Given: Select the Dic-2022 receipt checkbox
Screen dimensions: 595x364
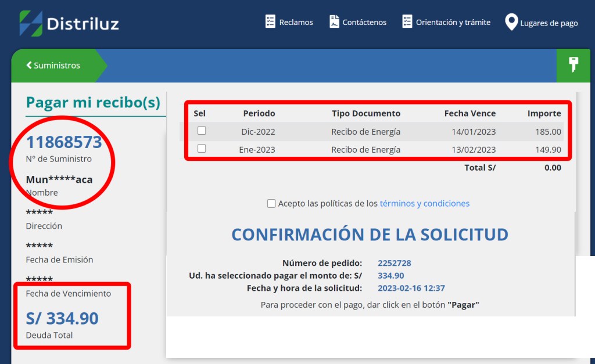Looking at the screenshot, I should tap(202, 131).
